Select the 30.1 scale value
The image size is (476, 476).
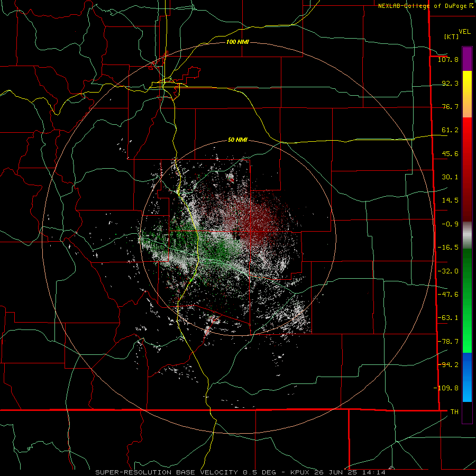click(450, 177)
